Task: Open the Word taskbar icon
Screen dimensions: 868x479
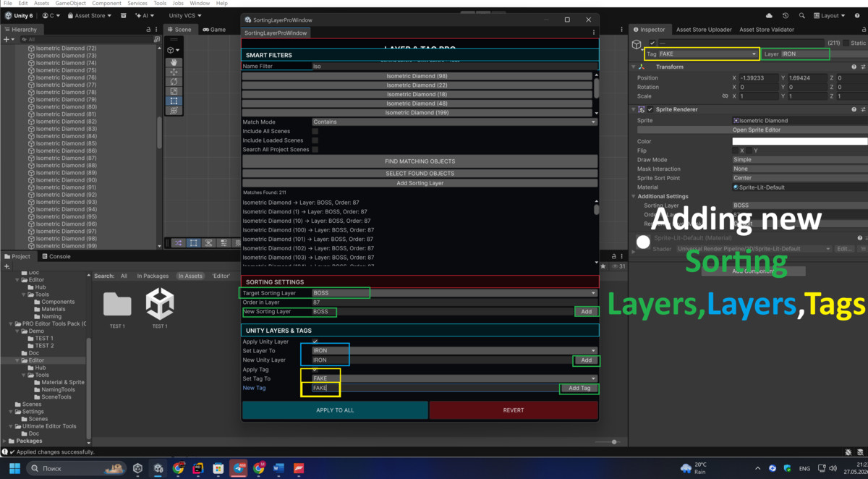Action: click(279, 468)
